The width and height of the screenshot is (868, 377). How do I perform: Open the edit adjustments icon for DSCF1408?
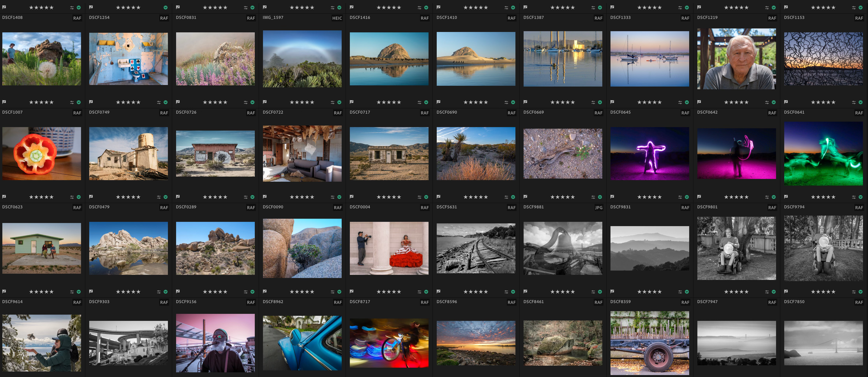(x=72, y=7)
